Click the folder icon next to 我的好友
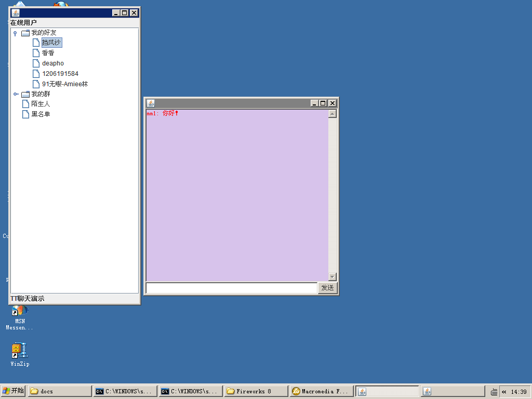This screenshot has width=532, height=399. pyautogui.click(x=25, y=33)
